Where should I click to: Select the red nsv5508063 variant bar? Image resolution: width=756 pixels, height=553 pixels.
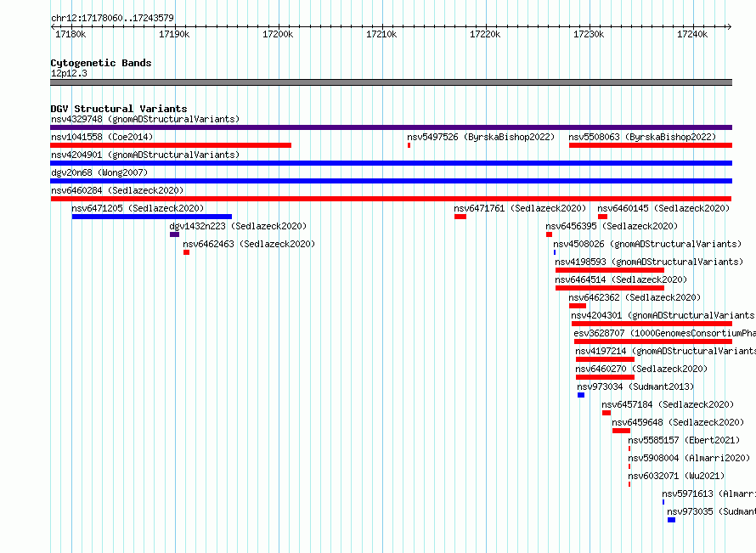click(x=651, y=145)
